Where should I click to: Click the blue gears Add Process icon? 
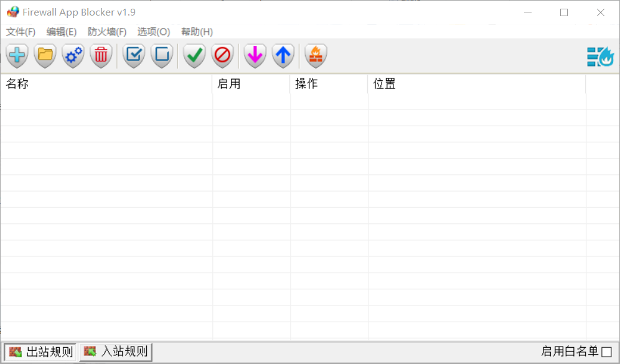click(x=73, y=56)
